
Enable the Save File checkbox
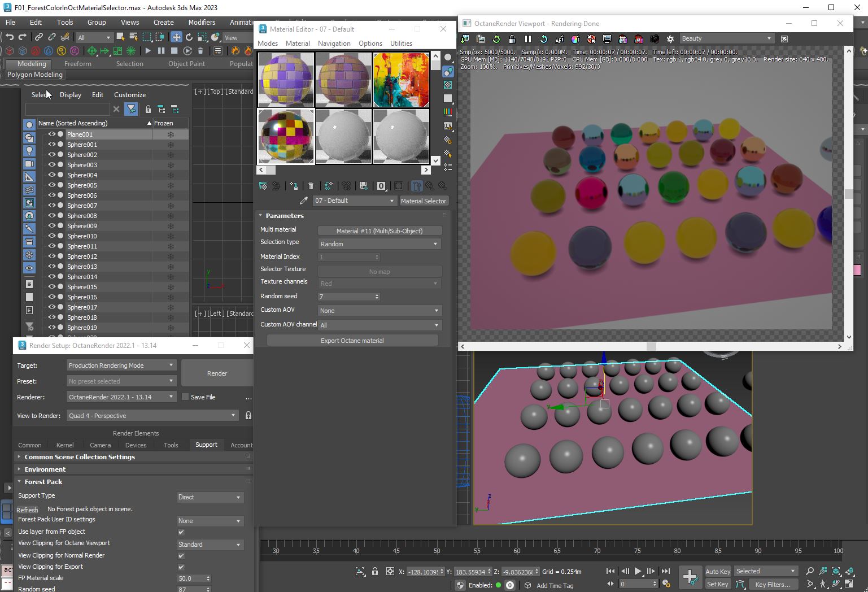(x=185, y=397)
